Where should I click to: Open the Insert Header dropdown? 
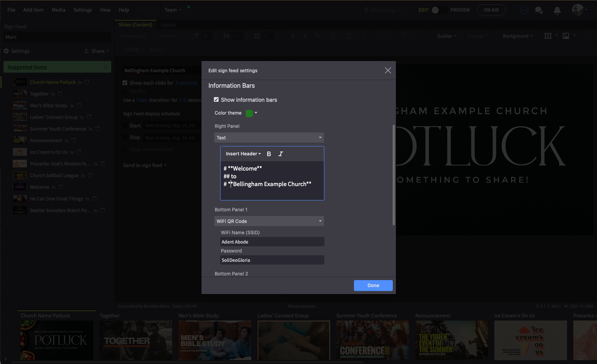(242, 153)
